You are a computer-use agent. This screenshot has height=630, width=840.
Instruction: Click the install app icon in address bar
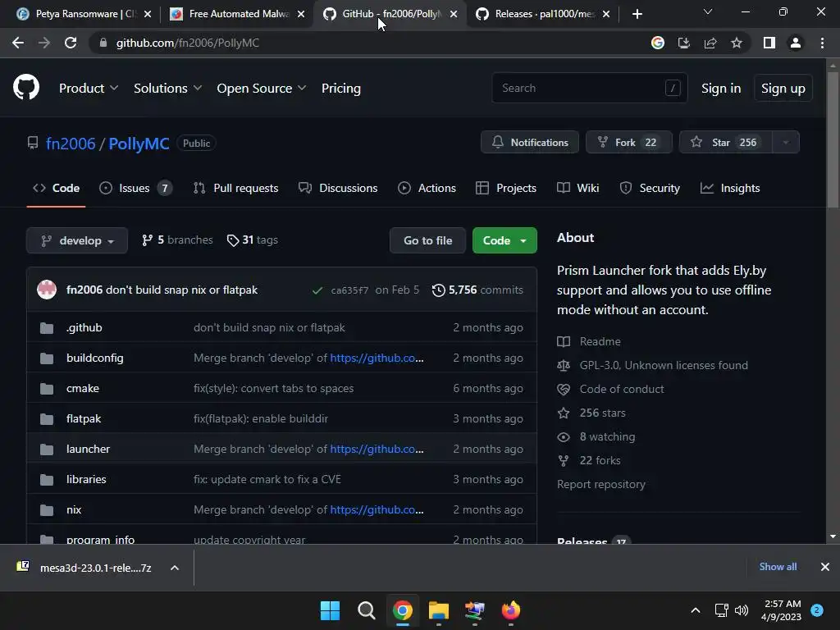point(683,43)
